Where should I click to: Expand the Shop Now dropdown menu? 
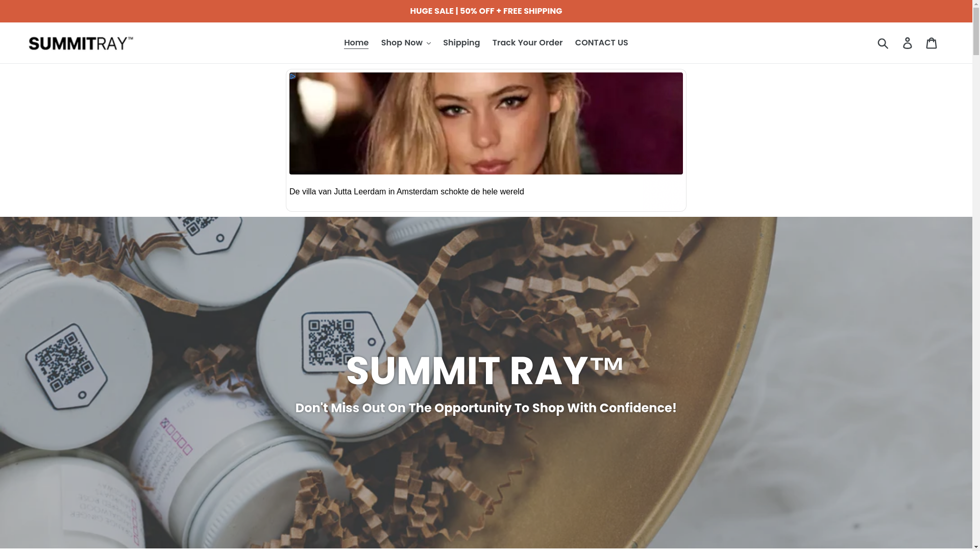[406, 43]
